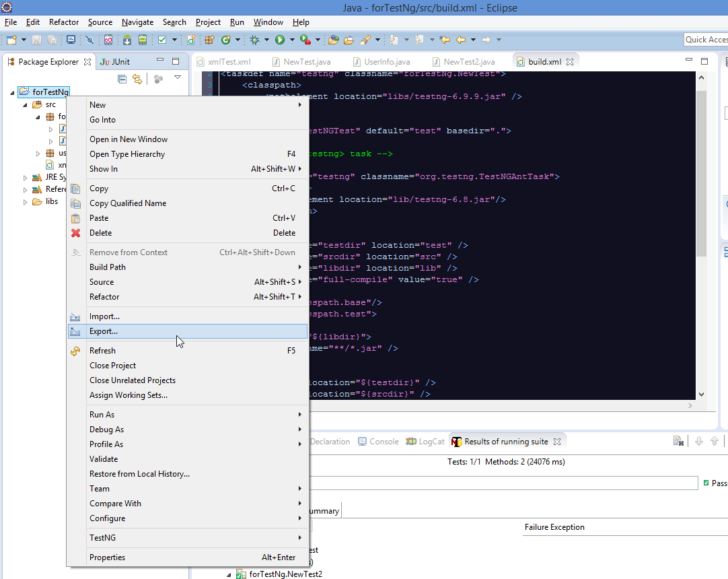
Task: Open the TestNG submenu
Action: tap(188, 538)
